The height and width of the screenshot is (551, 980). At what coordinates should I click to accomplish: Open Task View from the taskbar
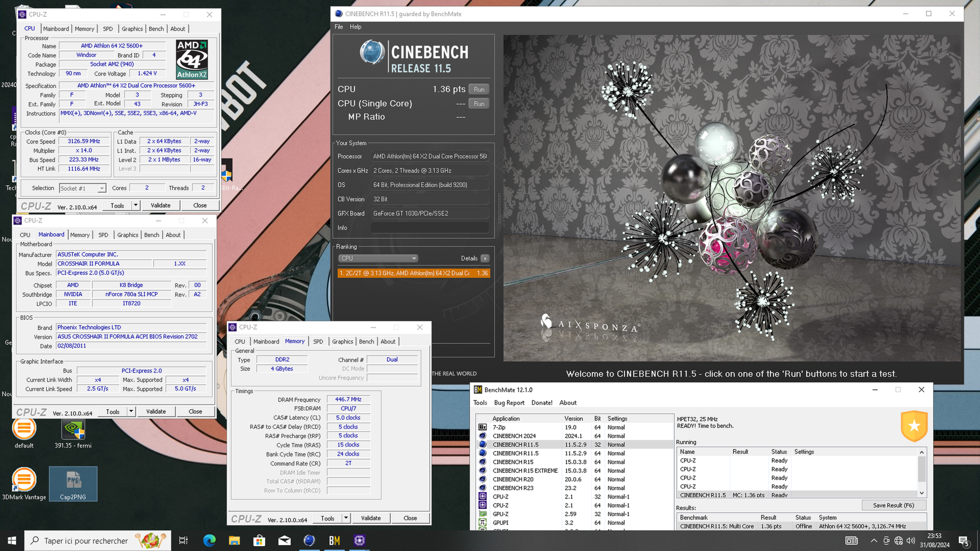point(183,540)
